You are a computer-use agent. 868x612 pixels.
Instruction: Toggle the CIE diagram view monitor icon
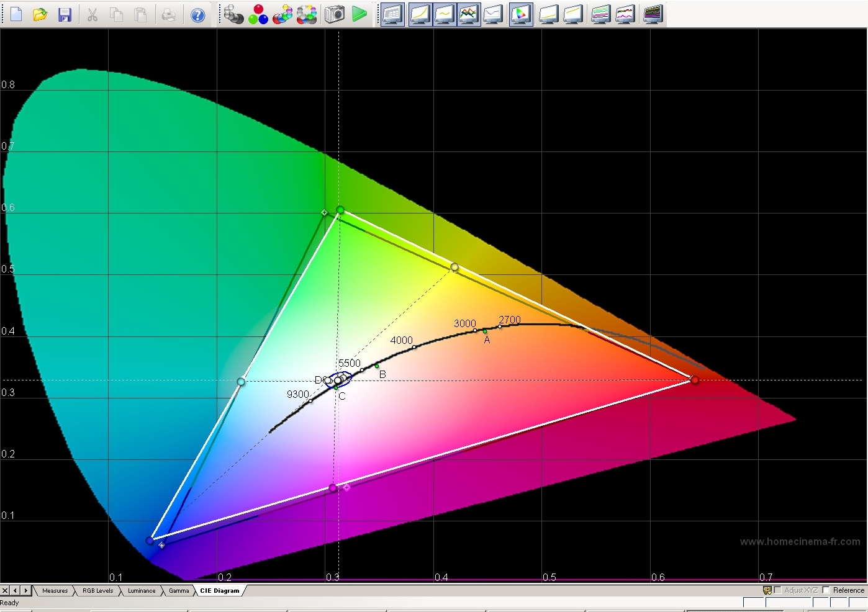[521, 14]
